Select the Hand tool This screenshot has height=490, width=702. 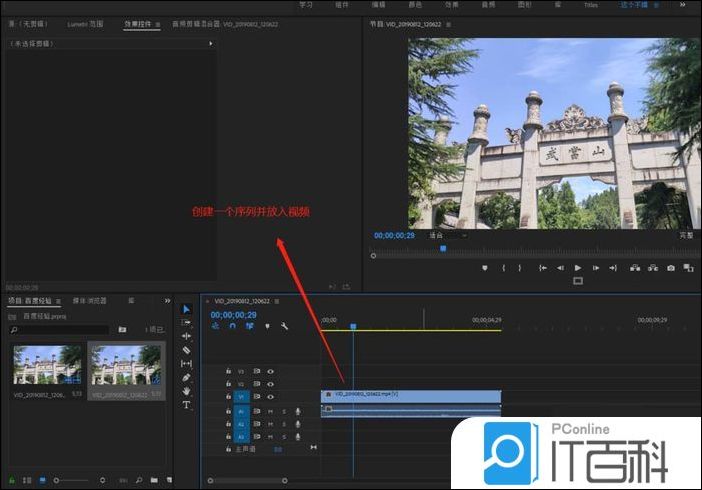point(186,391)
